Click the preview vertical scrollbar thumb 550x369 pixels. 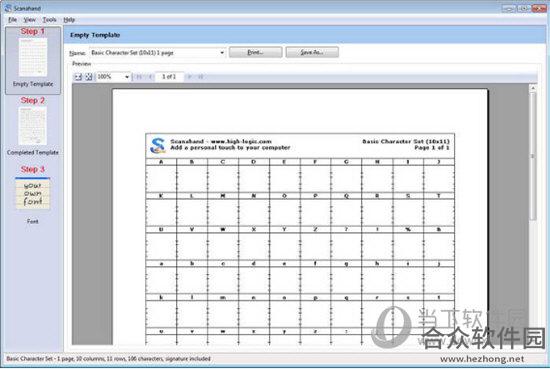(x=533, y=156)
